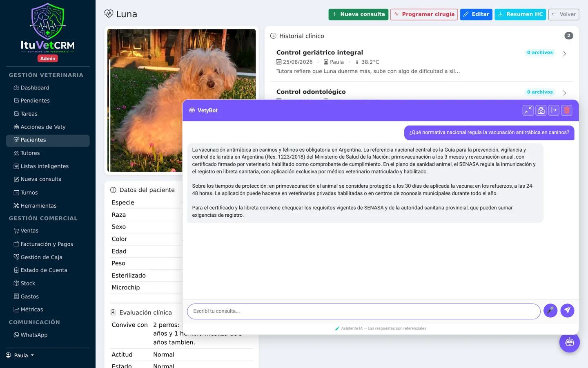588x368 pixels.
Task: Click the Historial clínico count badge
Action: coord(569,36)
